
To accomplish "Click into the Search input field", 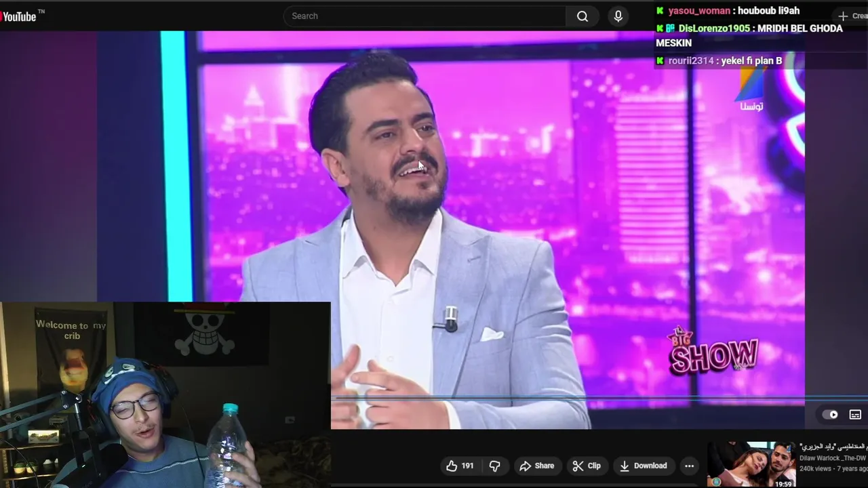I will tap(425, 16).
